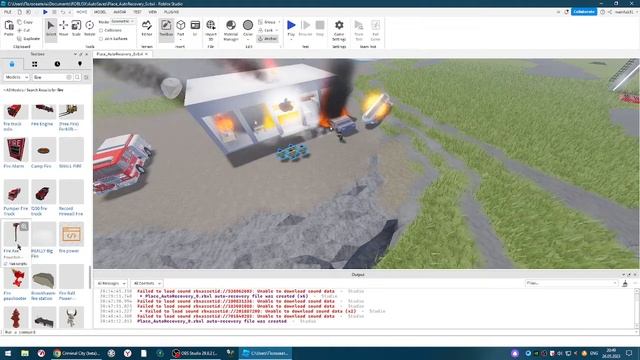Open the Toolbox search filter options
This screenshot has width=640, height=360.
click(86, 77)
